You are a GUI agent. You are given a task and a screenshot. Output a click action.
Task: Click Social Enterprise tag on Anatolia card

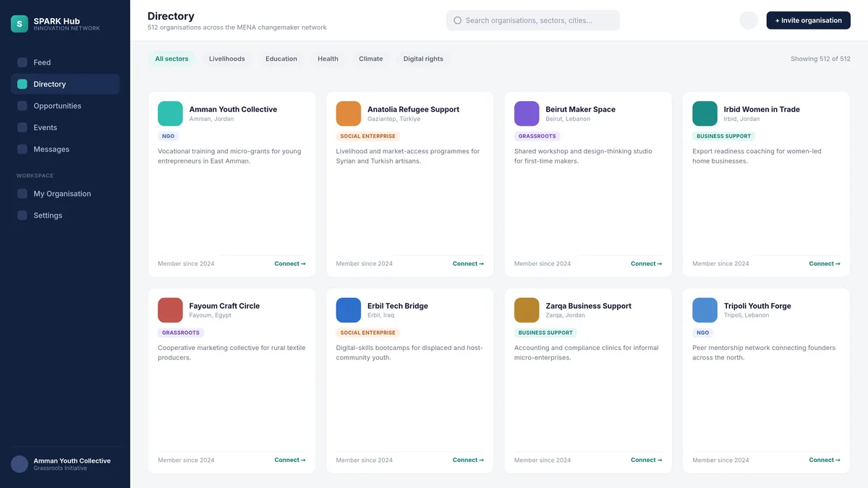(x=368, y=136)
